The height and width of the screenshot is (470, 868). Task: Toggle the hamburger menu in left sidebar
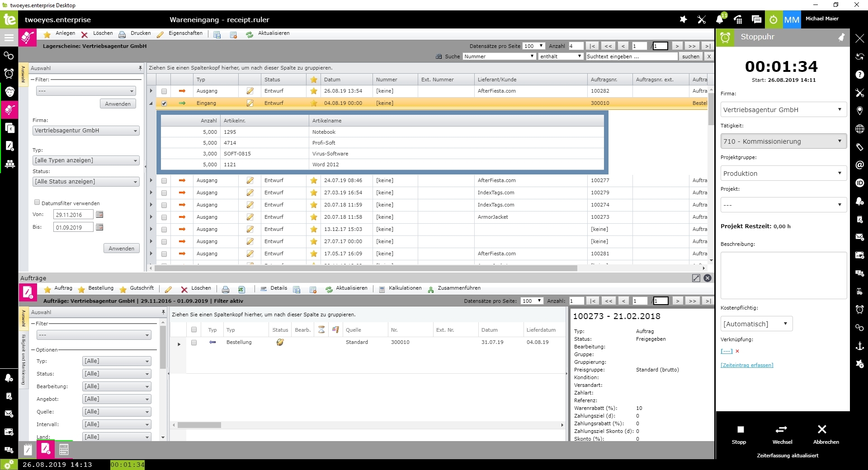tap(9, 38)
